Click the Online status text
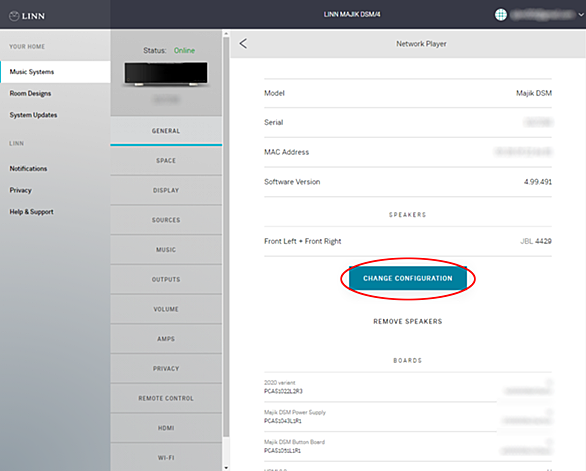Viewport: 586px width, 471px height. pyautogui.click(x=184, y=50)
